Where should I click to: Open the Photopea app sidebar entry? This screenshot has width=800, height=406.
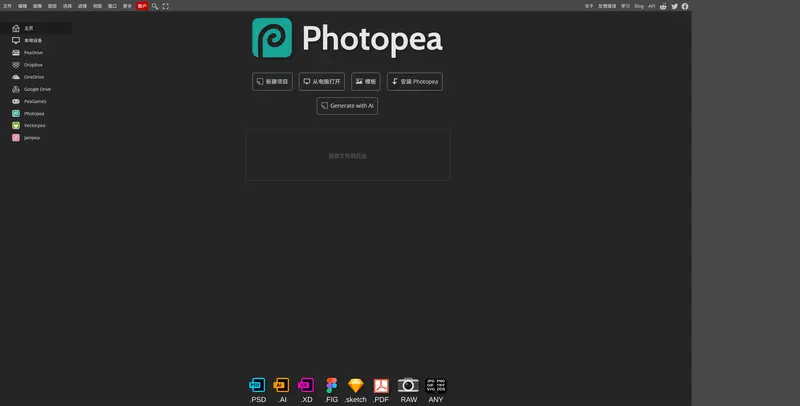click(36, 113)
